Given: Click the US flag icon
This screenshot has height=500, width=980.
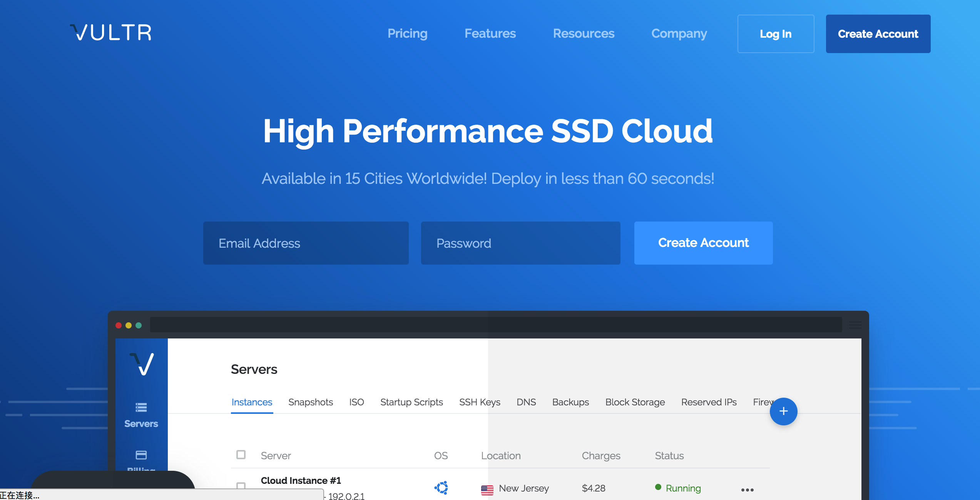Looking at the screenshot, I should coord(487,490).
